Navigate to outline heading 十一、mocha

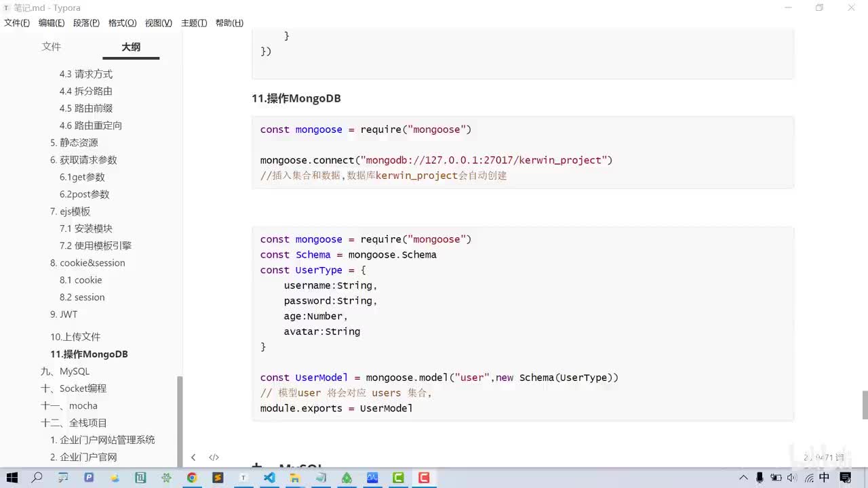(x=69, y=406)
